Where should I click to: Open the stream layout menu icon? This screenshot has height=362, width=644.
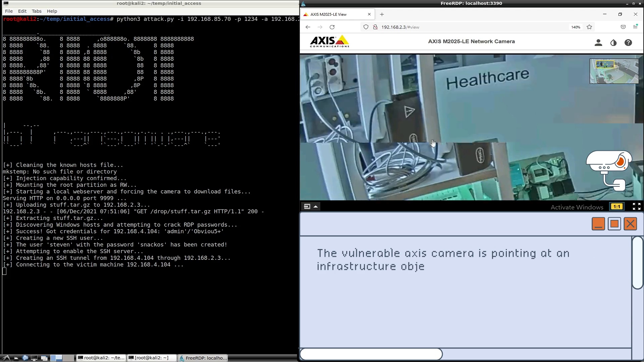click(307, 206)
